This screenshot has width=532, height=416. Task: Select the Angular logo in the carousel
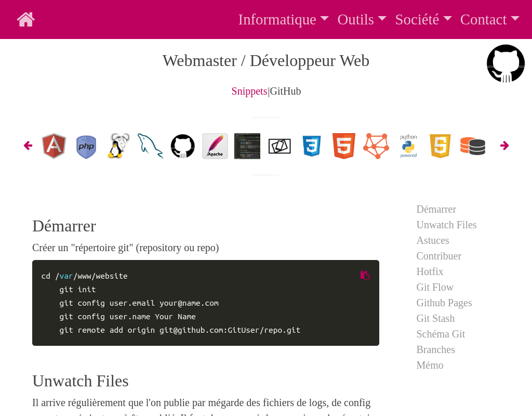pos(54,146)
